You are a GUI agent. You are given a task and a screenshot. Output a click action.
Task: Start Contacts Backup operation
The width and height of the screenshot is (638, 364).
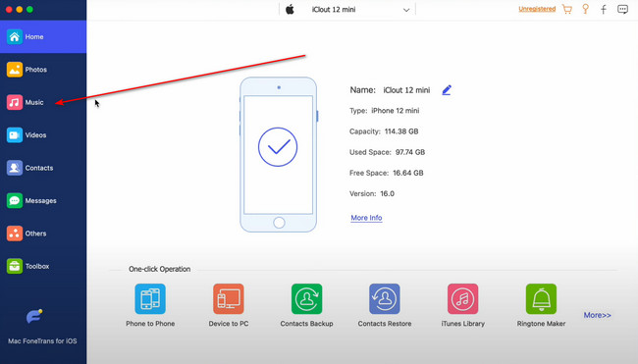pos(306,305)
